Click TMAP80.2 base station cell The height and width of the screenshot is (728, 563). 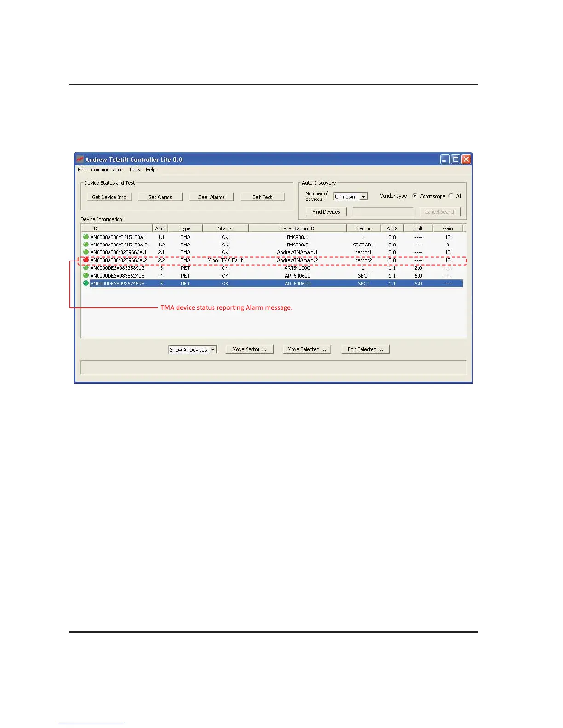(x=298, y=245)
